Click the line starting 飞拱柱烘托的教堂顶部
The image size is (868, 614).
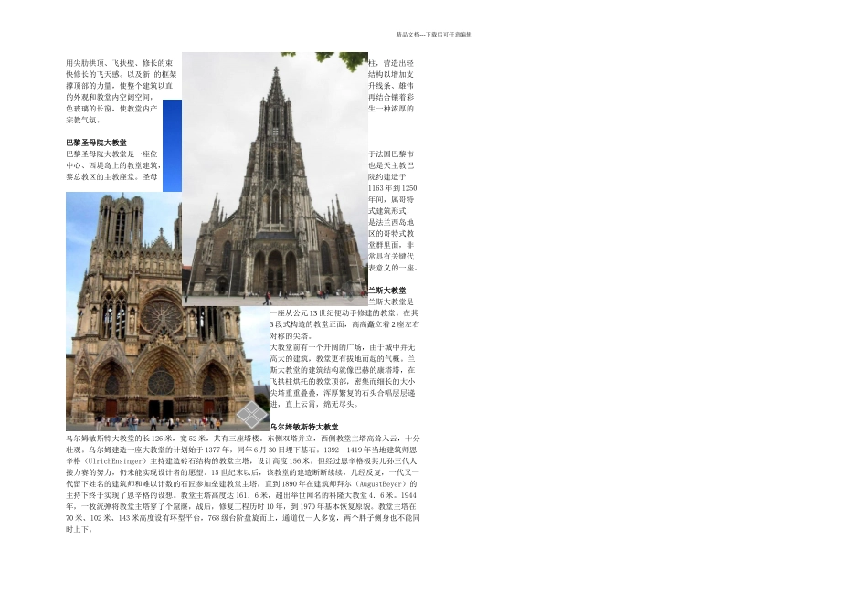point(343,382)
